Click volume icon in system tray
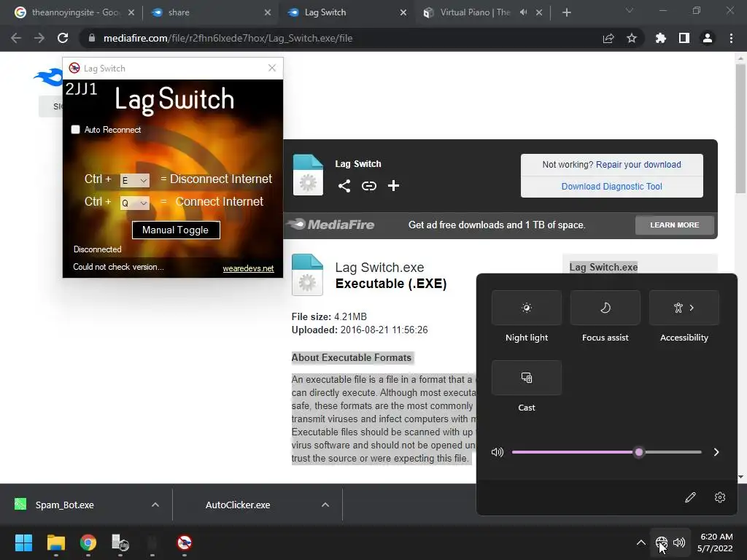 click(679, 542)
